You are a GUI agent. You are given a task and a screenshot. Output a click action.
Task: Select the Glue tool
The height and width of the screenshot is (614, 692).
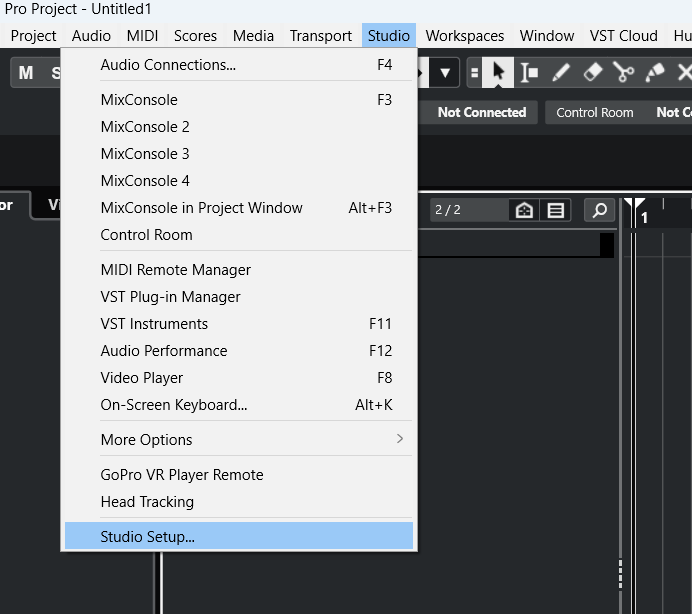point(655,72)
